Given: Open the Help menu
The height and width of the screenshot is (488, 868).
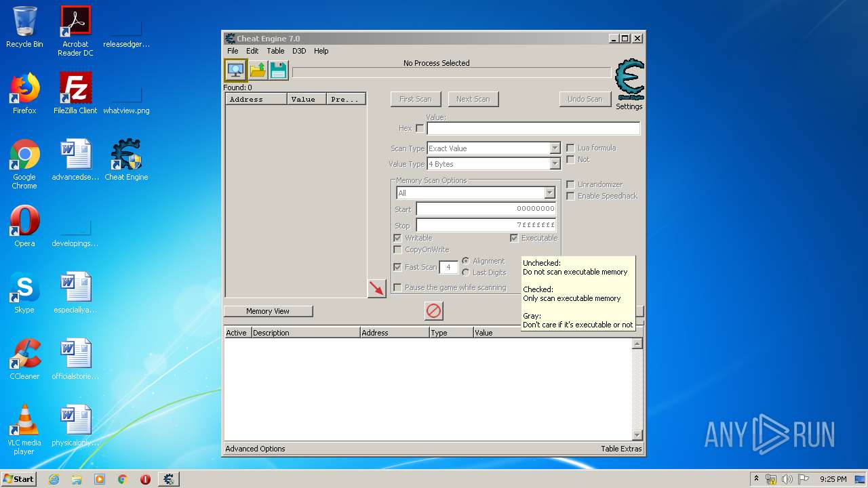Looking at the screenshot, I should point(321,51).
